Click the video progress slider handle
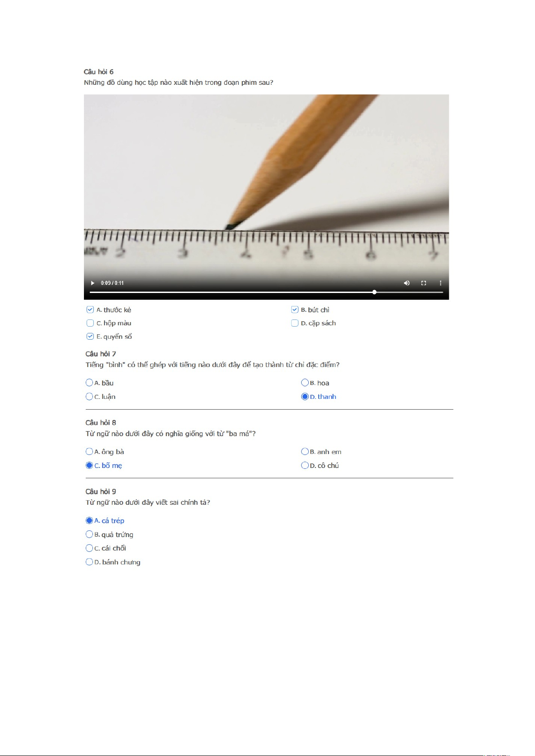 (x=374, y=292)
